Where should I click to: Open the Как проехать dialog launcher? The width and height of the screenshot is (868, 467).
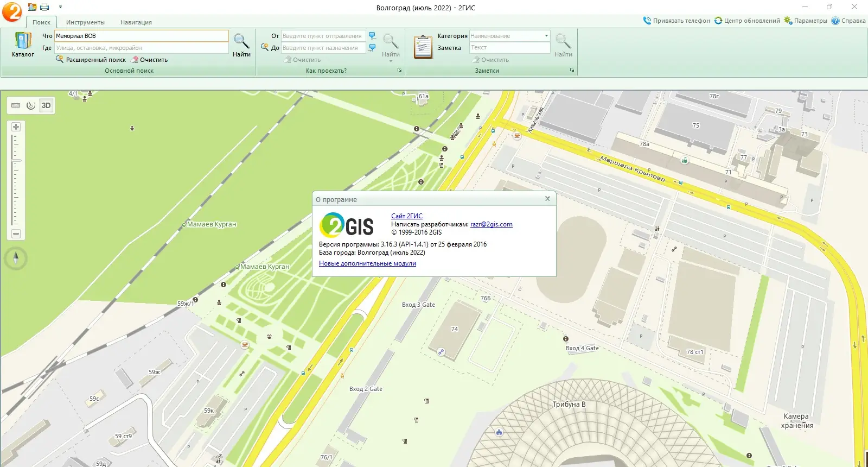400,71
